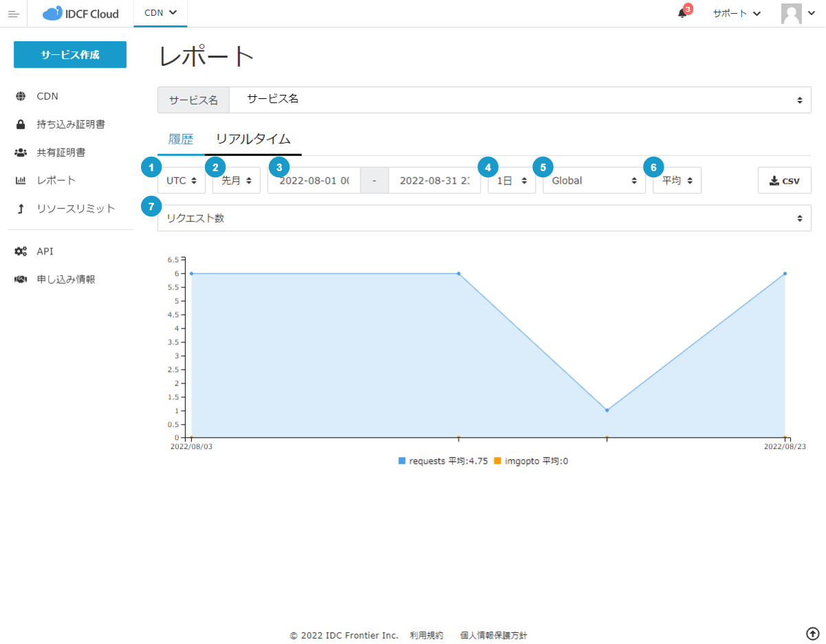Click the scroll-to-top arrow icon
Viewport: 826px width, 644px height.
pos(812,633)
